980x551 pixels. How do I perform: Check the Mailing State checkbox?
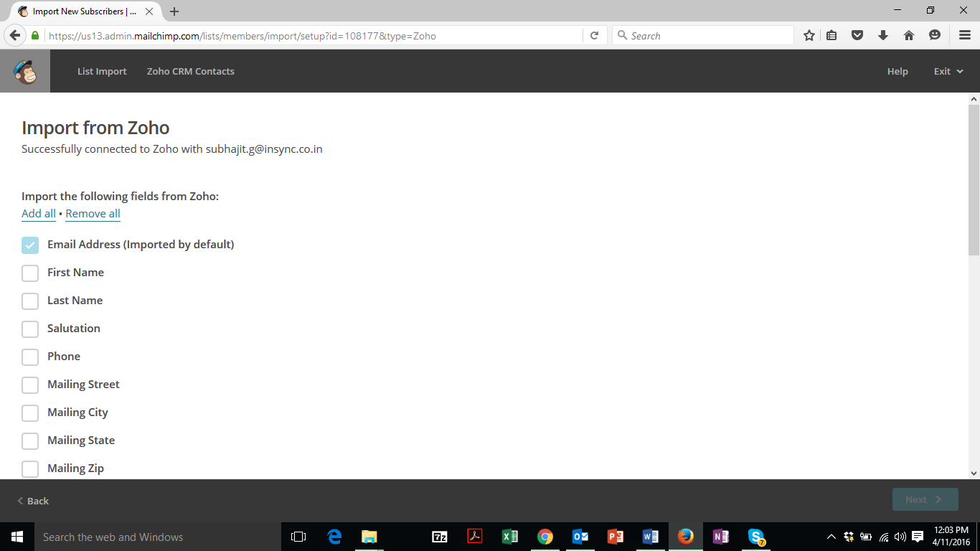(30, 441)
